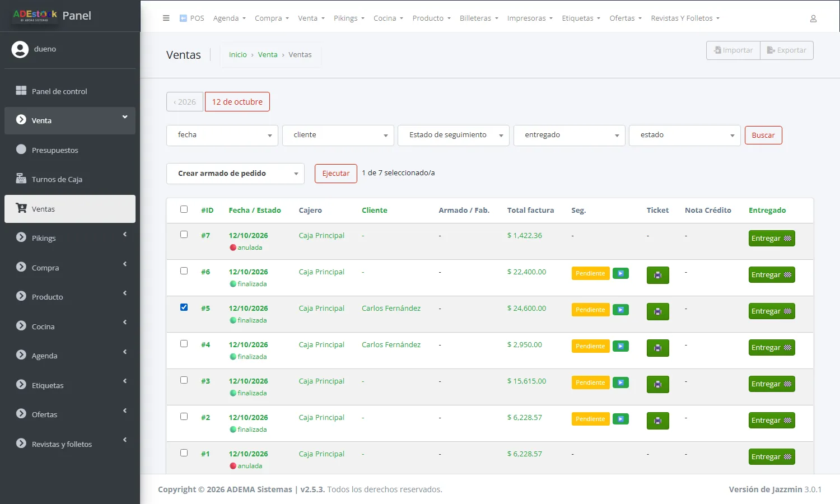
Task: Open the fecha filter dropdown
Action: (x=222, y=136)
